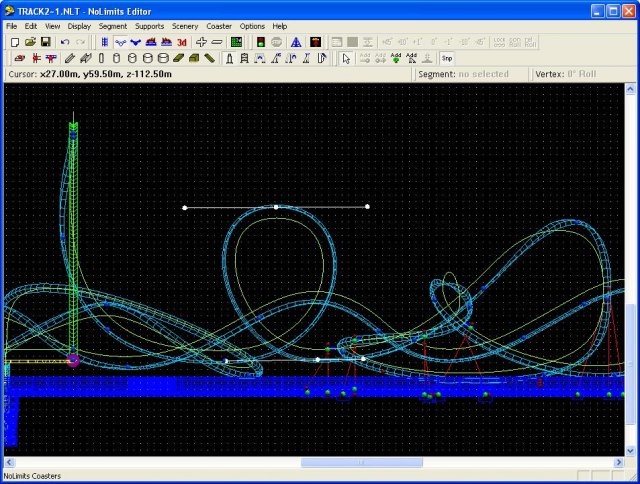Select the arrow pointer selection tool
Screen dimensions: 640x484
(347, 58)
